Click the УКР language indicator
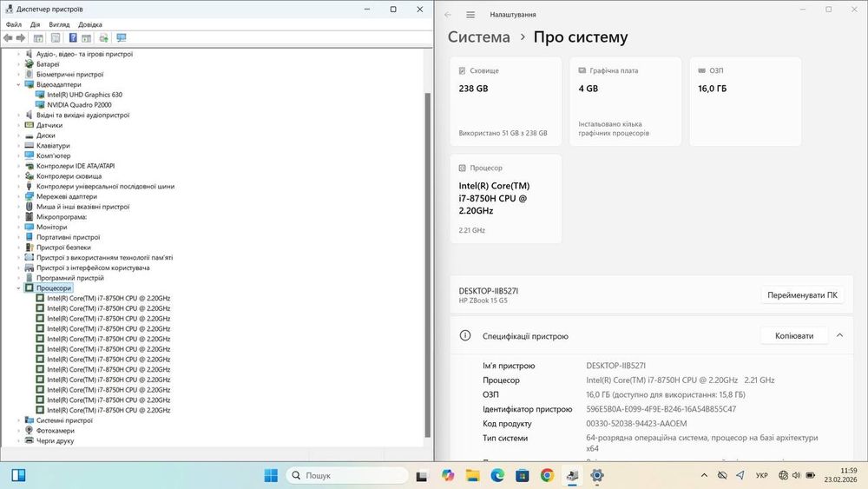This screenshot has width=868, height=489. (762, 475)
